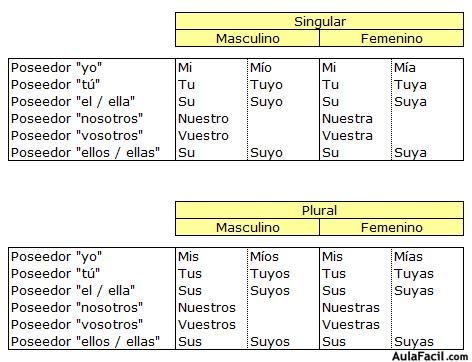Click Poseedor "nosotros" row label in top table
This screenshot has width=472, height=362.
click(77, 119)
